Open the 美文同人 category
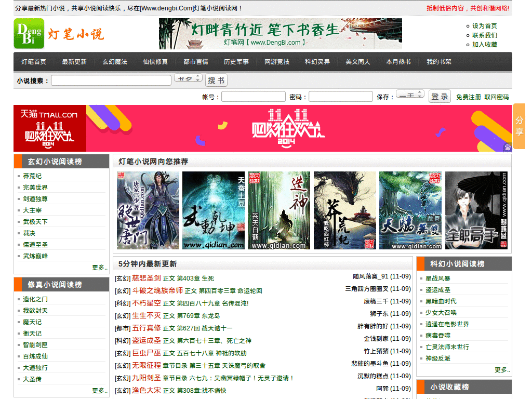 [x=358, y=62]
